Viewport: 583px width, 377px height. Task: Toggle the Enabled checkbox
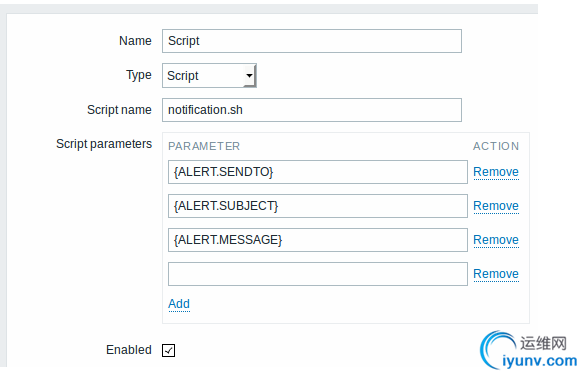pyautogui.click(x=168, y=350)
